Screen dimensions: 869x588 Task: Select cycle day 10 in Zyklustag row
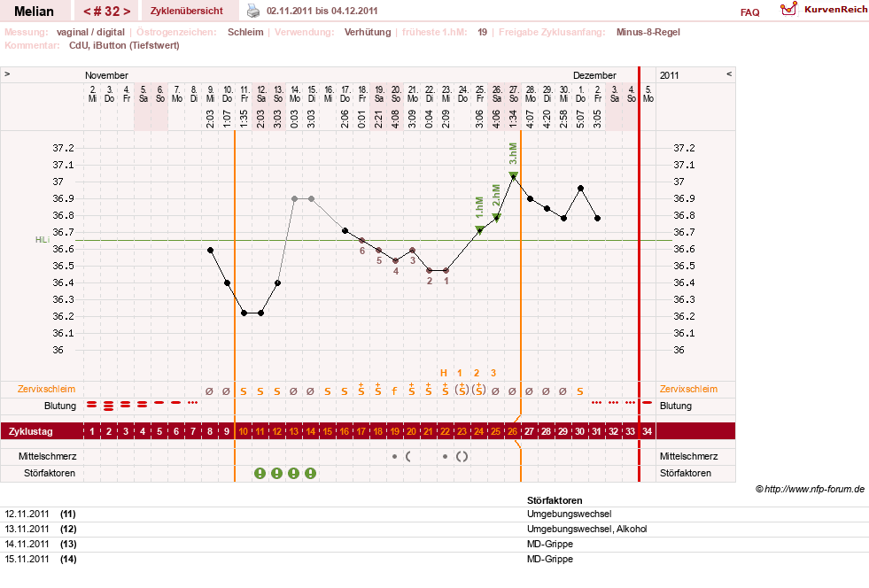[x=244, y=431]
